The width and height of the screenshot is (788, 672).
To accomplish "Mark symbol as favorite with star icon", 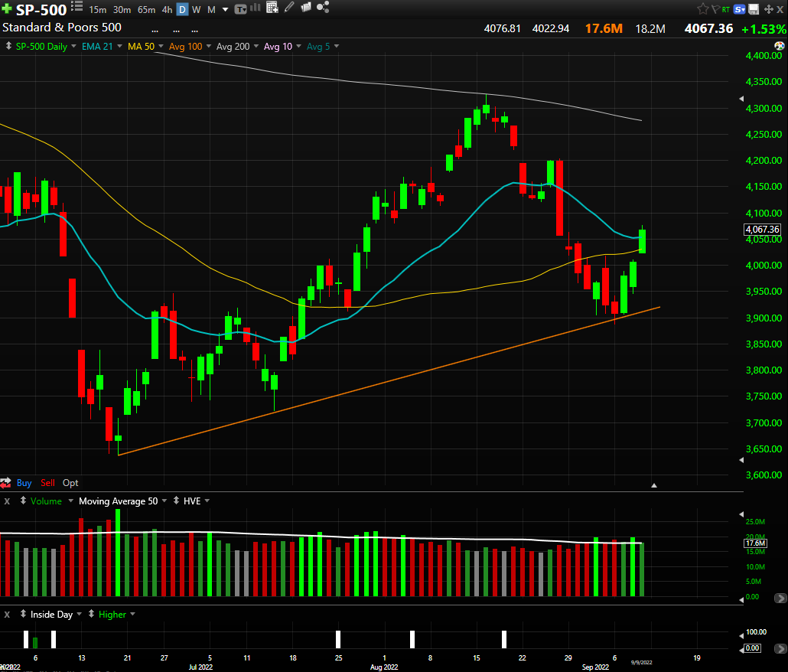I will click(702, 9).
